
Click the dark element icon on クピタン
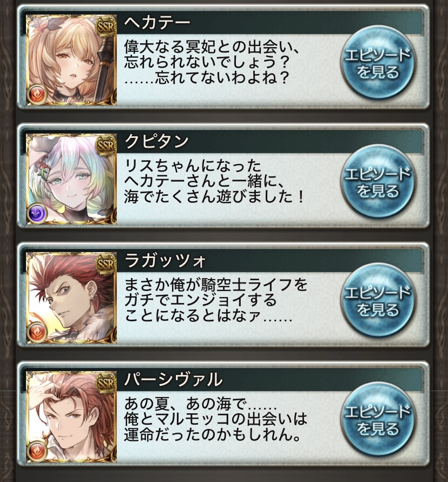[x=37, y=213]
